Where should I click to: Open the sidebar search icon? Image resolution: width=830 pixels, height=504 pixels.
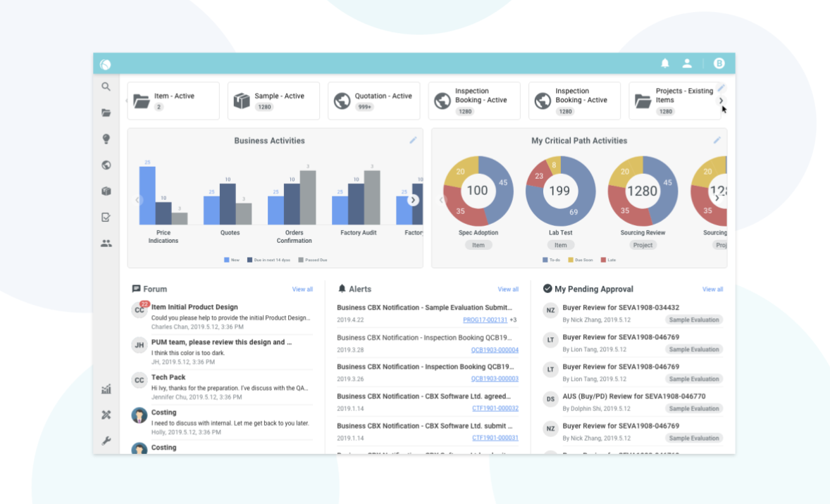[106, 87]
